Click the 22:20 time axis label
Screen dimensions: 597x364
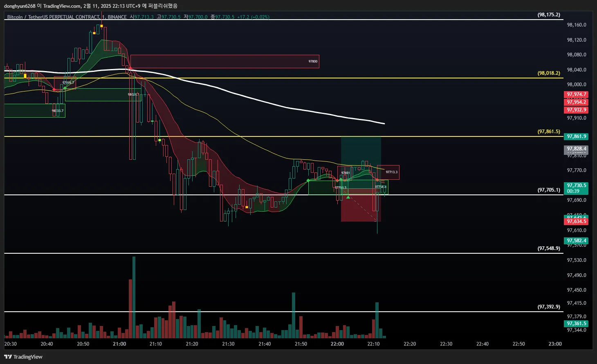click(410, 344)
